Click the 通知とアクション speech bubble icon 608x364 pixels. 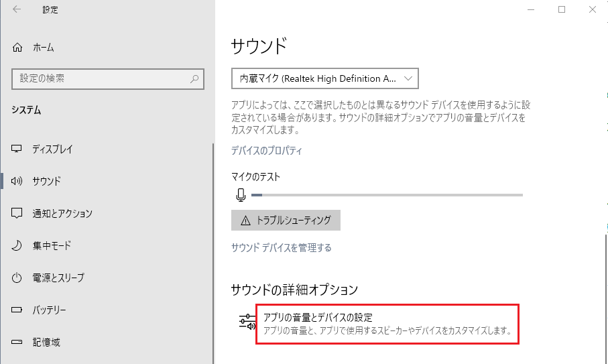click(x=17, y=213)
